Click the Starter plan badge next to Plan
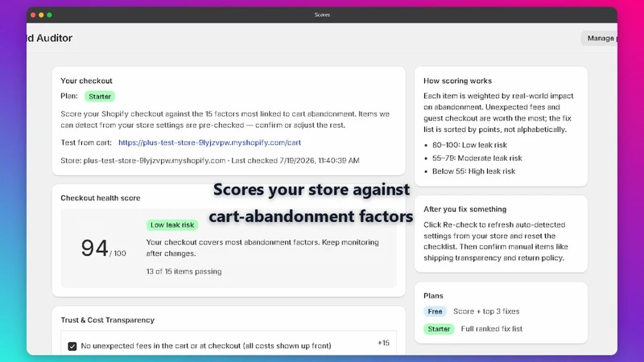Image resolution: width=644 pixels, height=362 pixels. point(100,97)
